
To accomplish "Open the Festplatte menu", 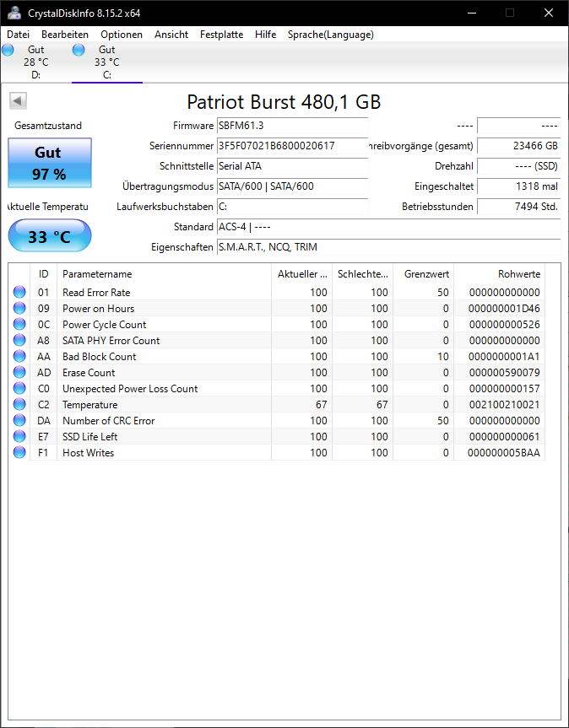I will coord(221,35).
